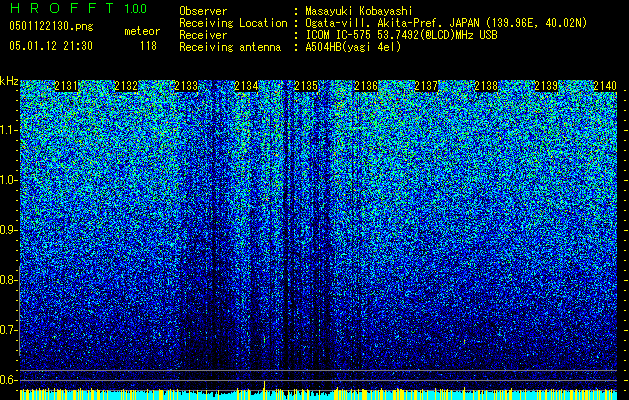This screenshot has height=400, width=629.
Task: Click the meteor label
Action: (x=142, y=31)
